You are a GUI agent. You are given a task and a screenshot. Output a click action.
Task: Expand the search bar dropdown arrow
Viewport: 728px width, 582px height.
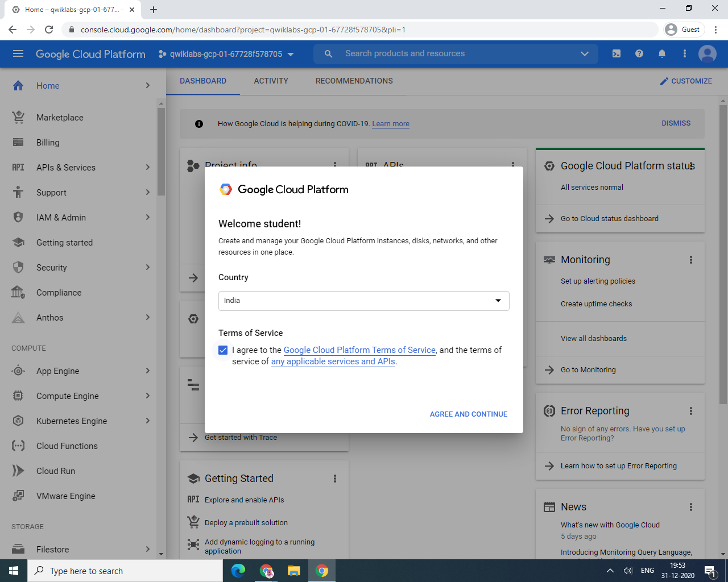585,53
